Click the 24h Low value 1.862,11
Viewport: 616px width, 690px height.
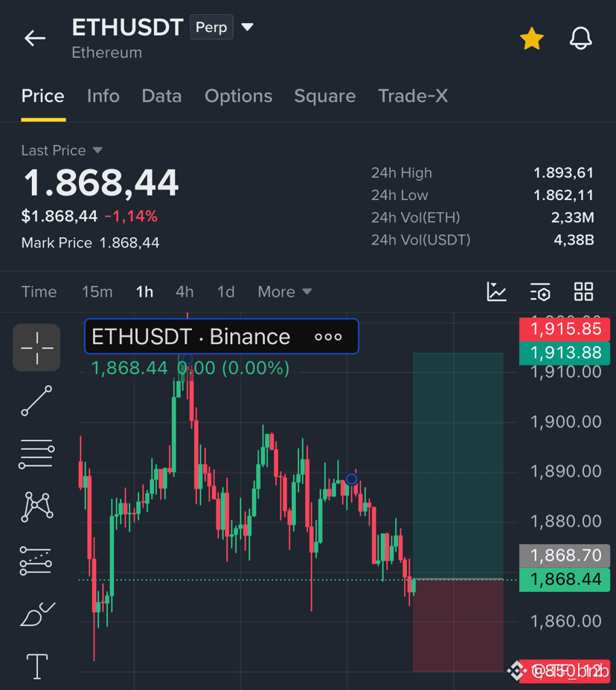point(563,196)
